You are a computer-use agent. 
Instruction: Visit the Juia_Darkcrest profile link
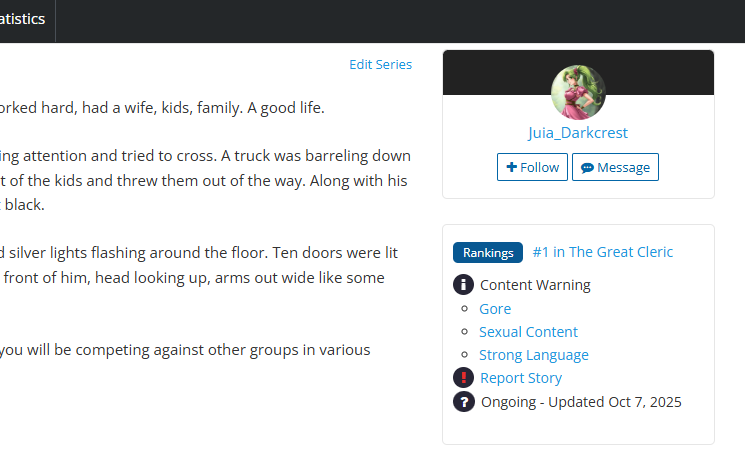pos(578,133)
